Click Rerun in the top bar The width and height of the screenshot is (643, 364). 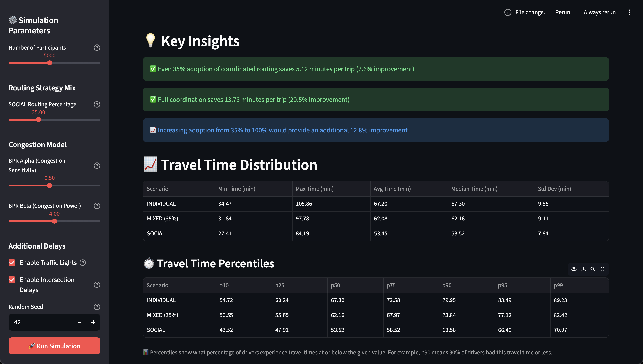562,12
